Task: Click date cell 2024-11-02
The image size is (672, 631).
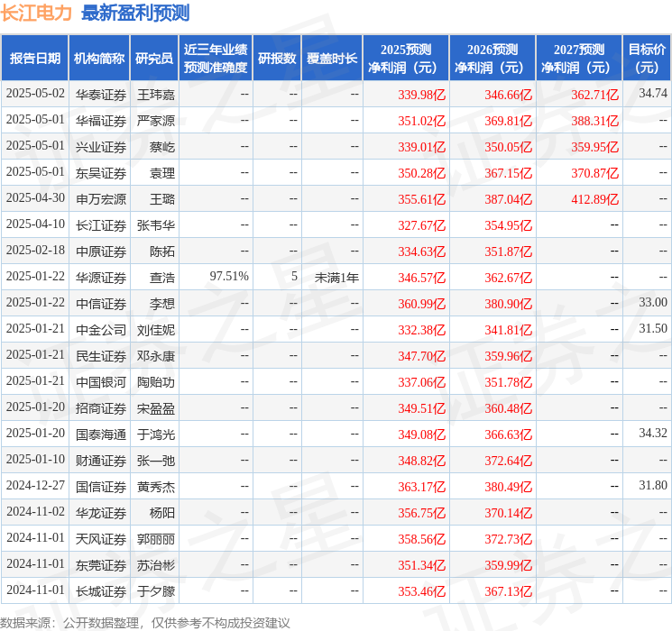Action: coord(35,511)
